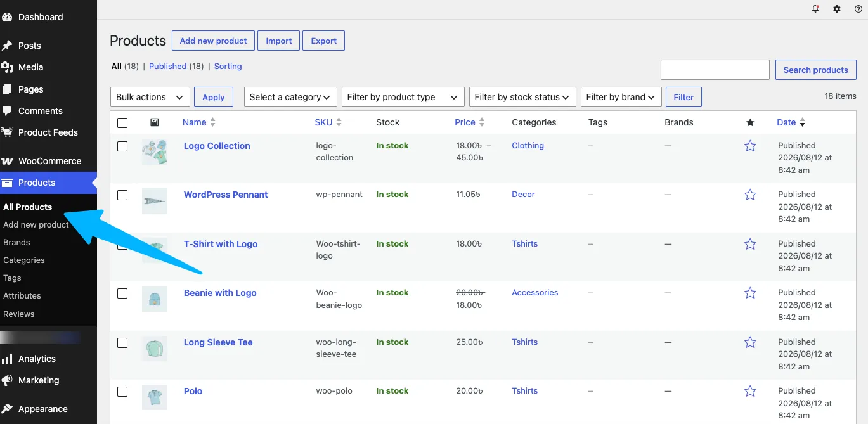
Task: Click the Clothing category link
Action: click(528, 145)
